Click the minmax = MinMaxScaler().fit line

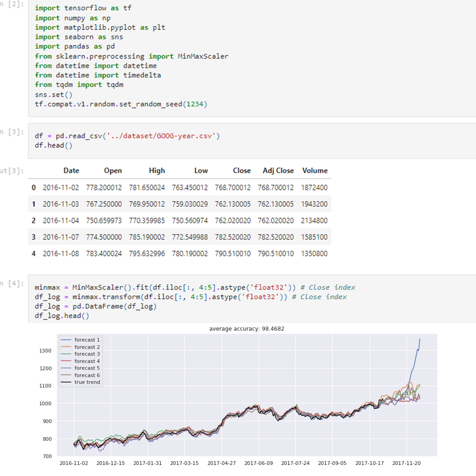point(195,287)
